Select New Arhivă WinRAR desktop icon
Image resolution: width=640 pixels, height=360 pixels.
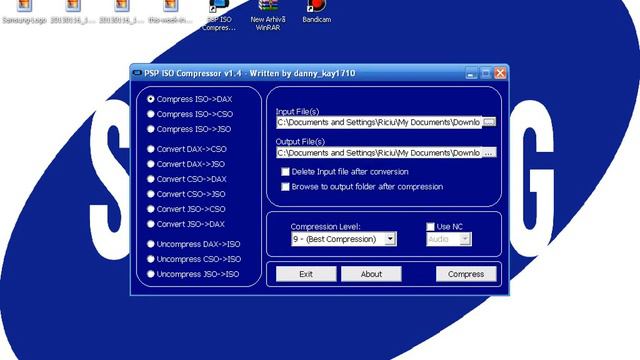(x=268, y=16)
